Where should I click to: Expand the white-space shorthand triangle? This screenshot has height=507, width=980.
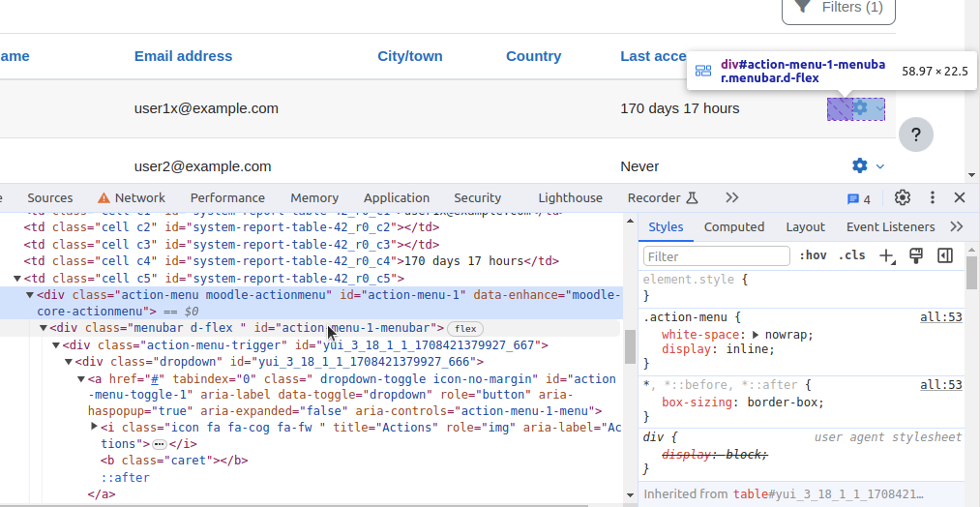(x=756, y=335)
